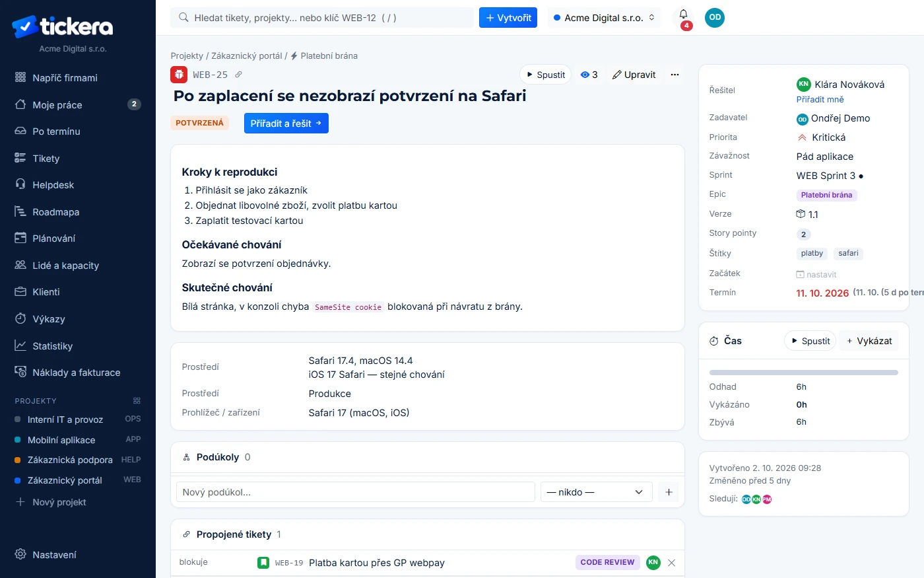Open Moje práce

coord(78,105)
